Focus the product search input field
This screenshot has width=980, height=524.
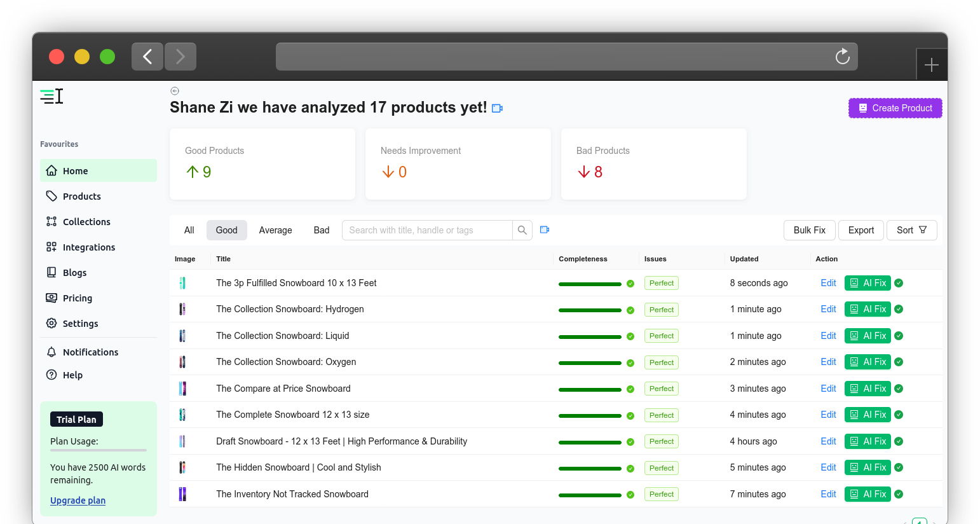click(427, 230)
